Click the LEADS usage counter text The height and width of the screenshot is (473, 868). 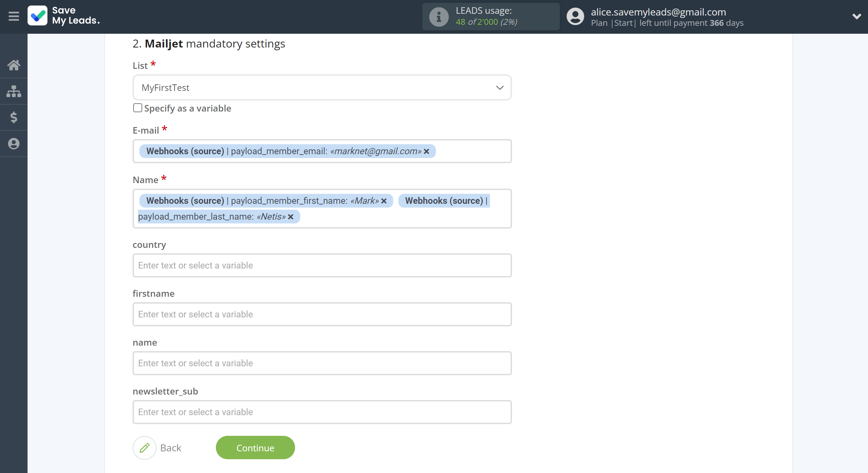coord(486,22)
